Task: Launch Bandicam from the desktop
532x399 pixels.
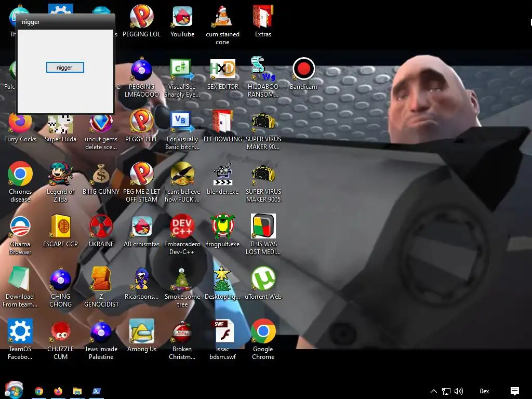Action: (x=303, y=69)
